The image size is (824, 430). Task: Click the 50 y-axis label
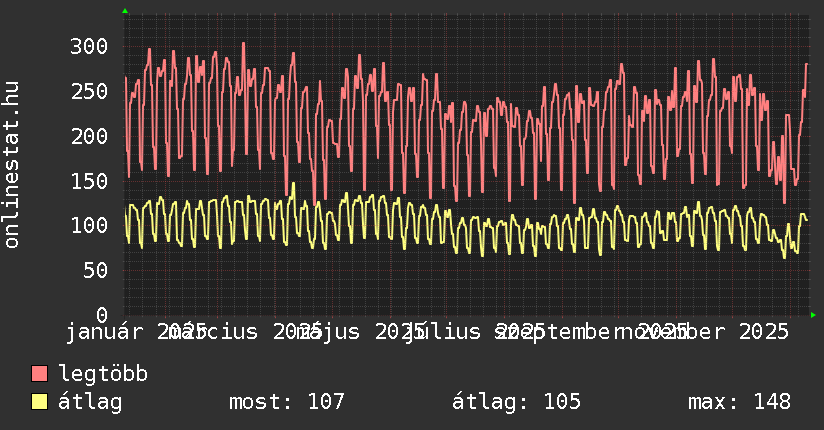tap(95, 271)
